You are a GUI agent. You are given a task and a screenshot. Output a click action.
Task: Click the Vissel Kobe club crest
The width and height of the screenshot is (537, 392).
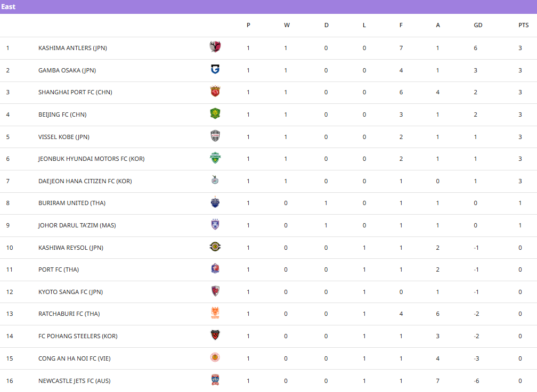coord(215,136)
